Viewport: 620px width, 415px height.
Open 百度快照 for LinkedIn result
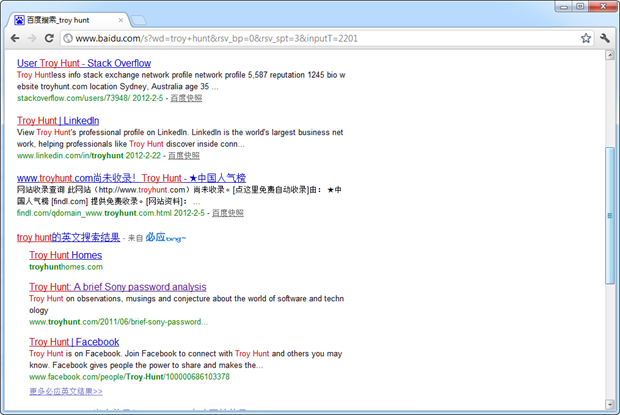click(184, 156)
